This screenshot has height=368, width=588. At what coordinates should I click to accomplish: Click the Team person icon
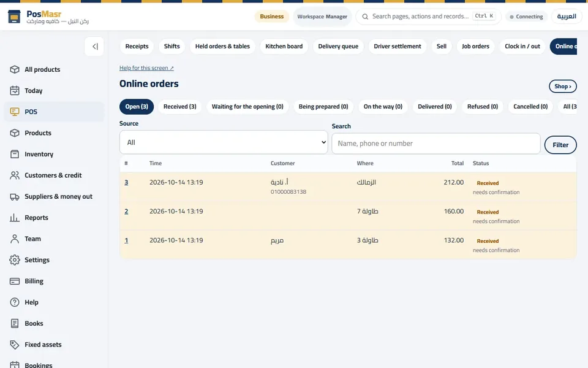pyautogui.click(x=15, y=239)
